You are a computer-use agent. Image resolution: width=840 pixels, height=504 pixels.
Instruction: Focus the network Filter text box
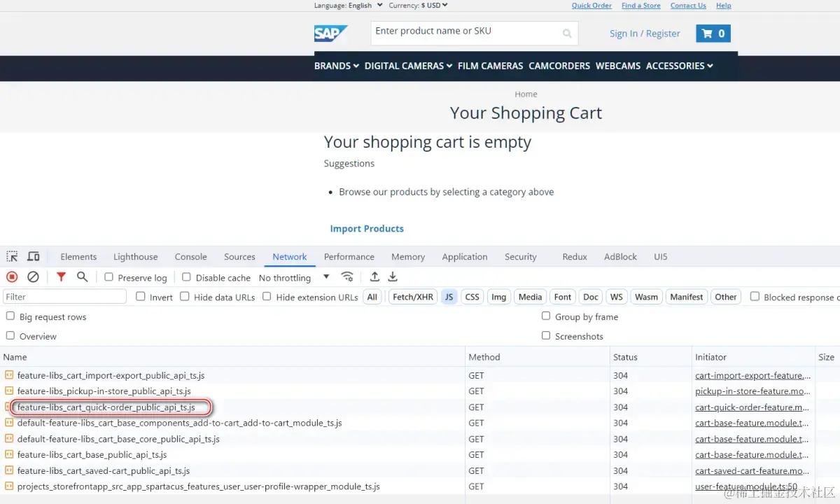coord(65,297)
